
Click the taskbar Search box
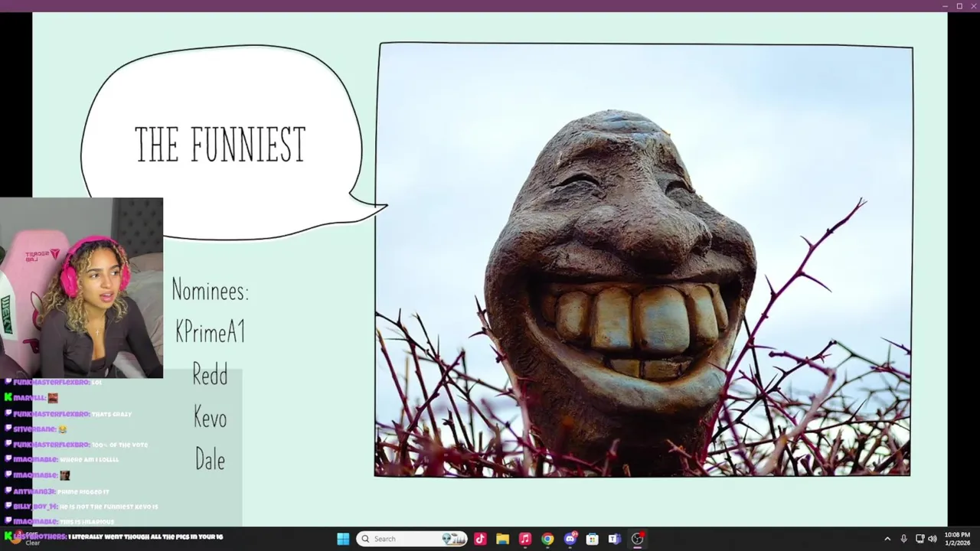[x=412, y=539]
